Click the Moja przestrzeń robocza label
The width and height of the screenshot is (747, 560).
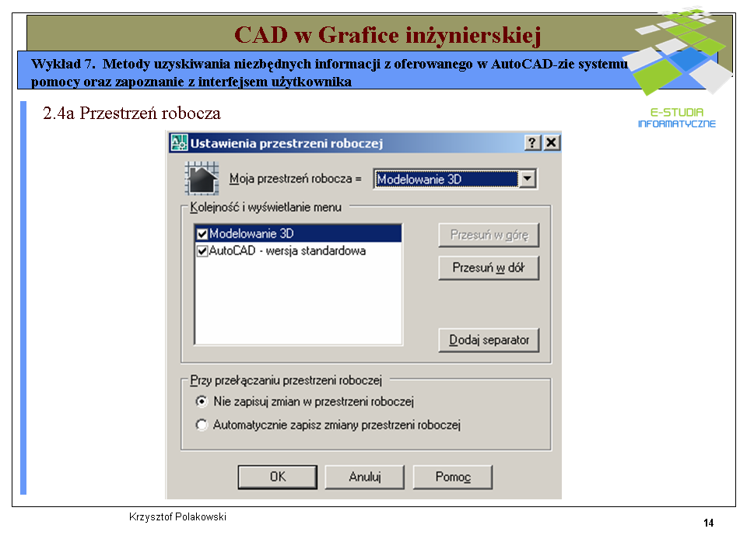pos(296,179)
